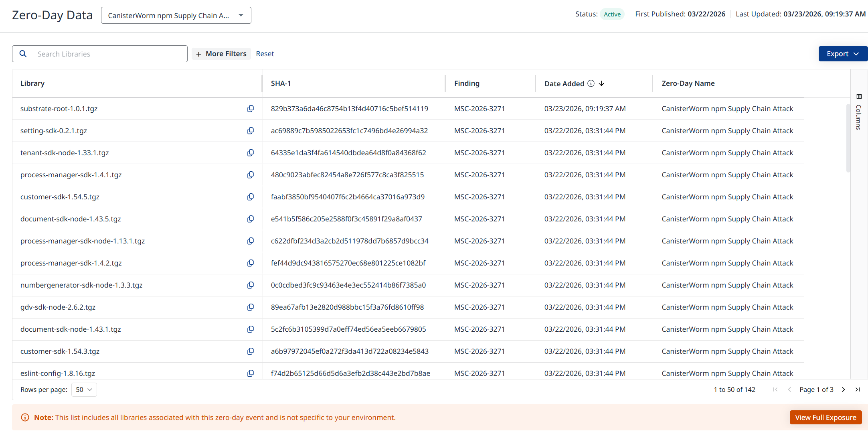
Task: Copy the eslint-config-1.8.16.tgz library name
Action: click(251, 373)
